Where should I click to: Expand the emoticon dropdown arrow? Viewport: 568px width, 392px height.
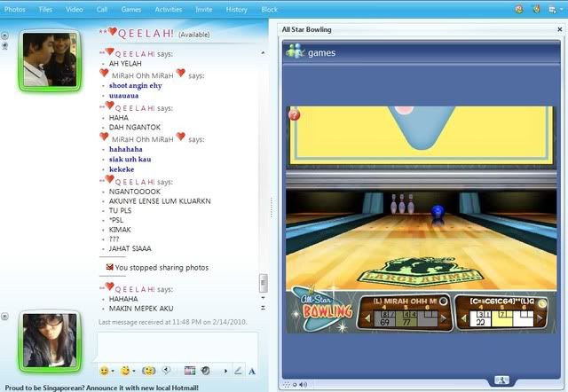[x=113, y=371]
